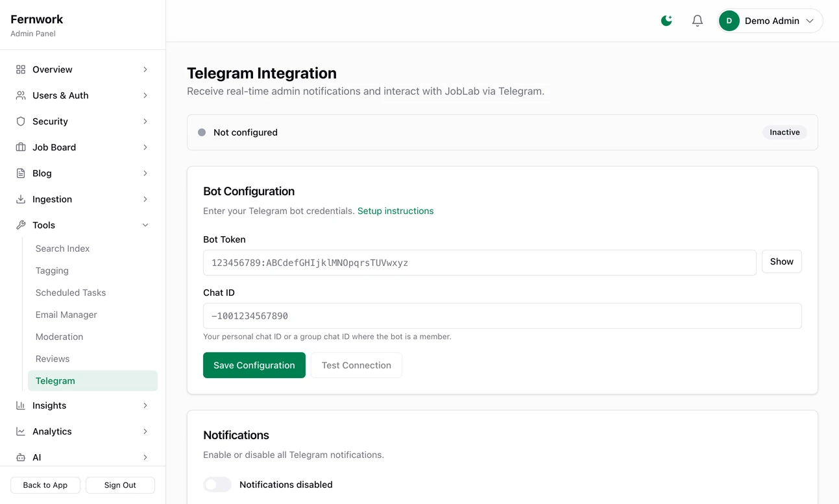Toggle dark mode moon icon
The height and width of the screenshot is (504, 839).
pyautogui.click(x=666, y=21)
